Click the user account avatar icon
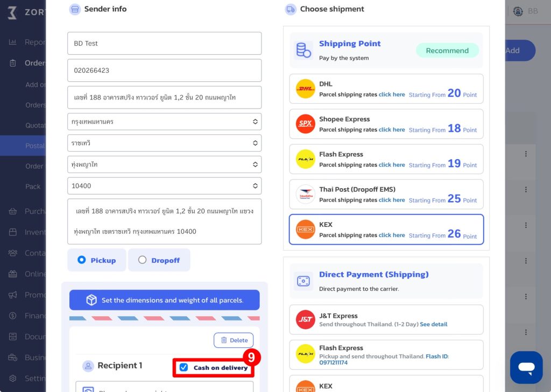Viewport: 551px width, 392px height. [518, 11]
